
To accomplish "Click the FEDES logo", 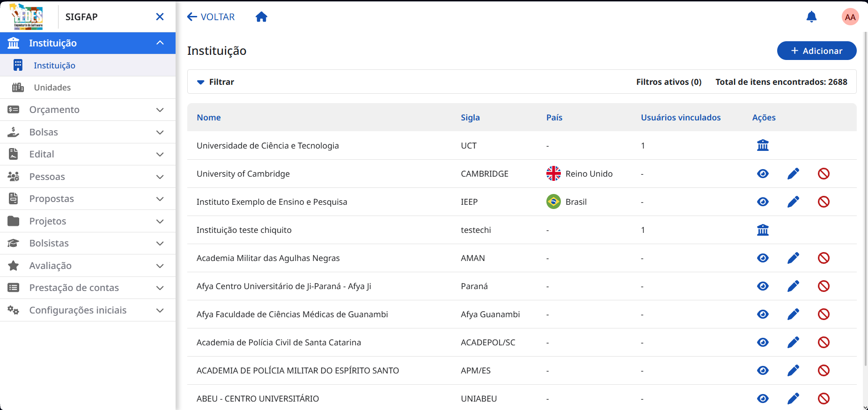I will point(27,17).
